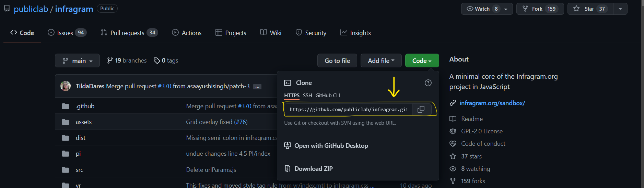Open the infragram repository name link

point(74,9)
